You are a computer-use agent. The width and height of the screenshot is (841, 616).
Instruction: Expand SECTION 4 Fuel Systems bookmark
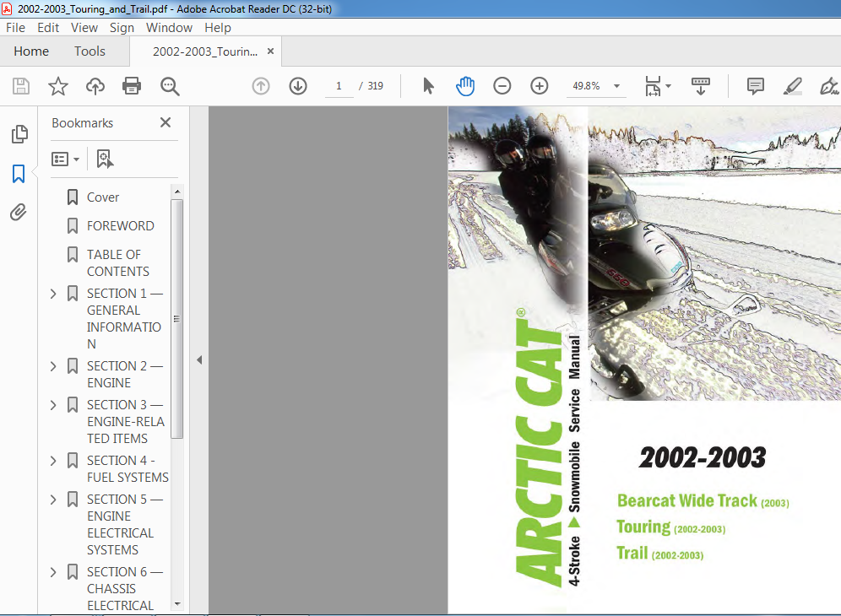(53, 461)
